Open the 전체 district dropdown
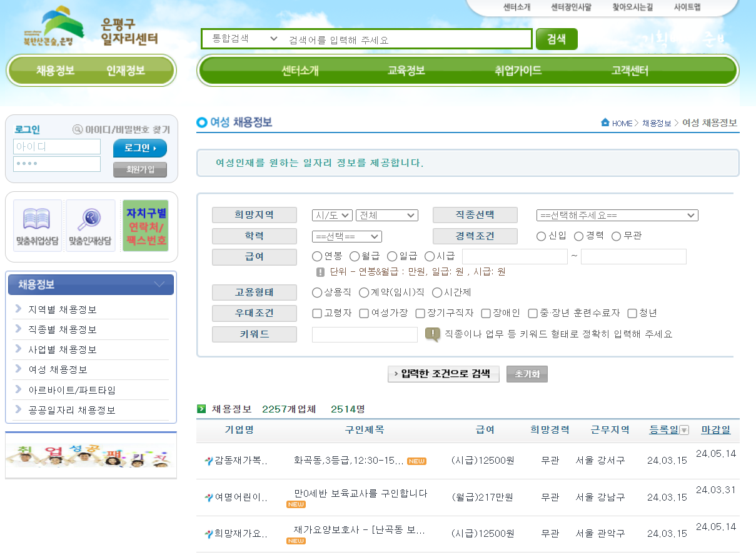Screen dimensions: 756x555 (x=386, y=215)
